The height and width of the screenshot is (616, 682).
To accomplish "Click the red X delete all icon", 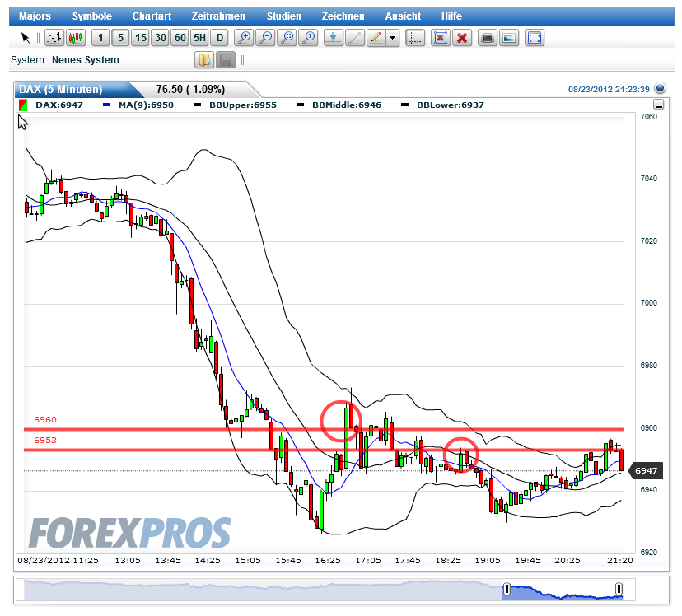I will point(462,38).
